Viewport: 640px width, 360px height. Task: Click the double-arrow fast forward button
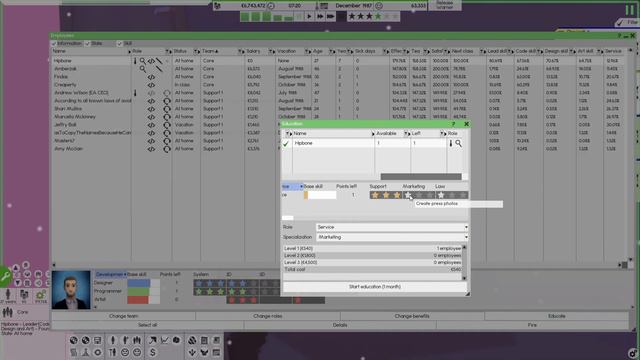pyautogui.click(x=320, y=17)
